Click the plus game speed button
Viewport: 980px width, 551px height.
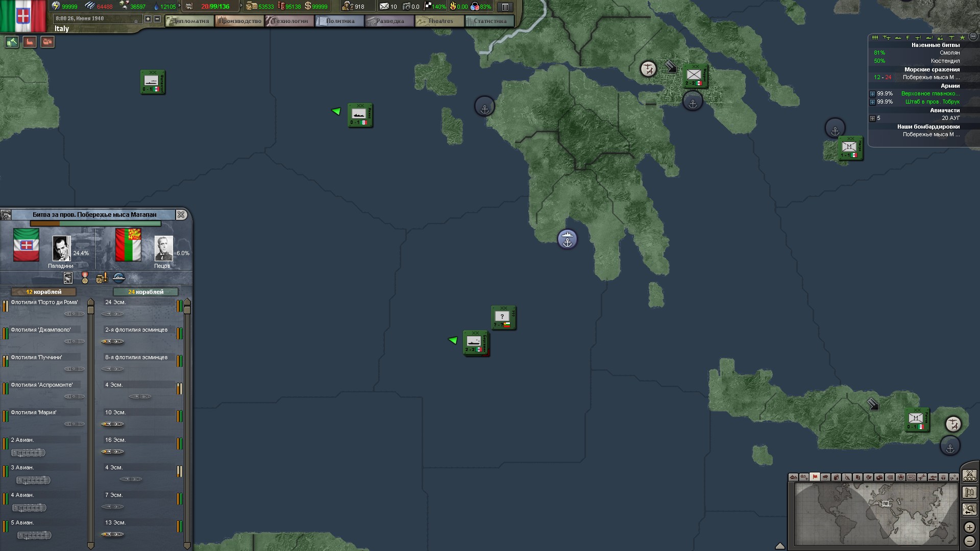pos(148,19)
